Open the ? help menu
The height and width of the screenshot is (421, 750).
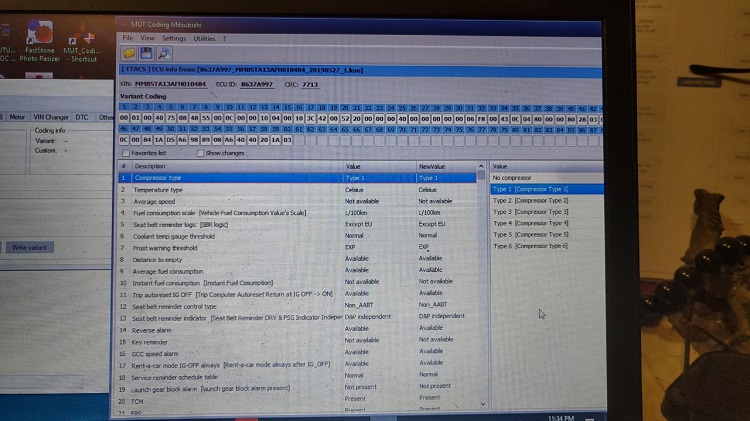[x=224, y=39]
